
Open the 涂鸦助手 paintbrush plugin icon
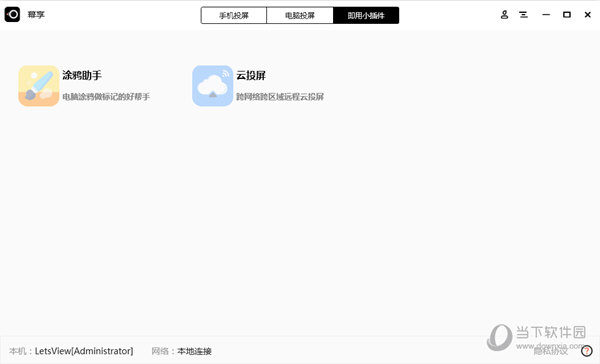39,86
